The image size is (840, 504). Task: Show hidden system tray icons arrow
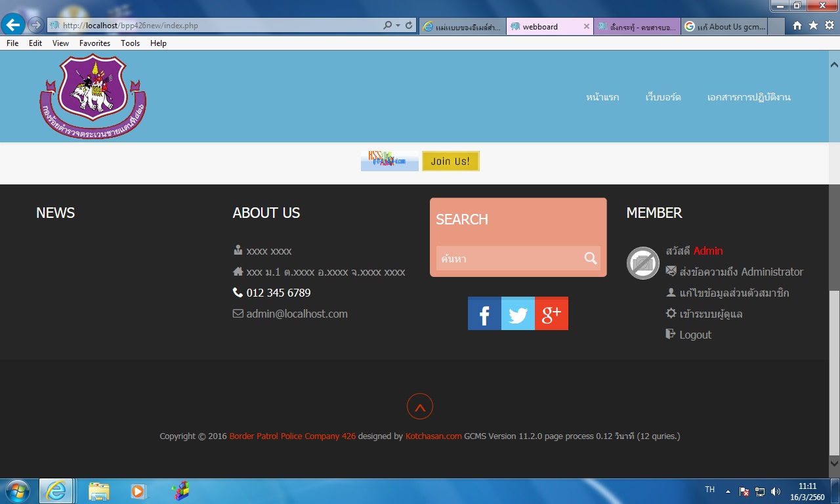[728, 491]
